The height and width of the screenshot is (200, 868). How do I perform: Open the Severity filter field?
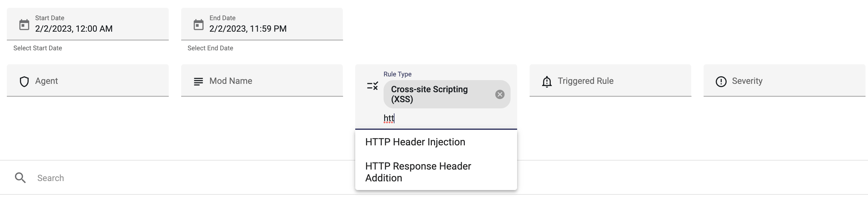tap(784, 80)
